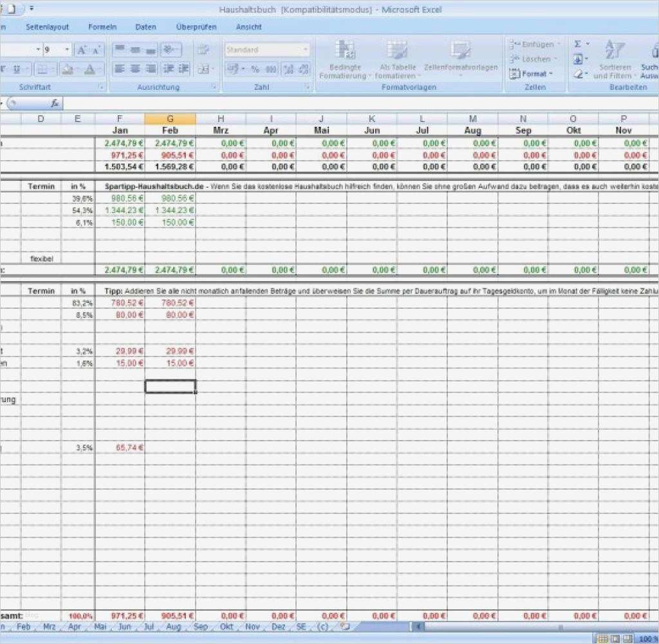Center text horizontally
The width and height of the screenshot is (659, 644).
[x=135, y=68]
